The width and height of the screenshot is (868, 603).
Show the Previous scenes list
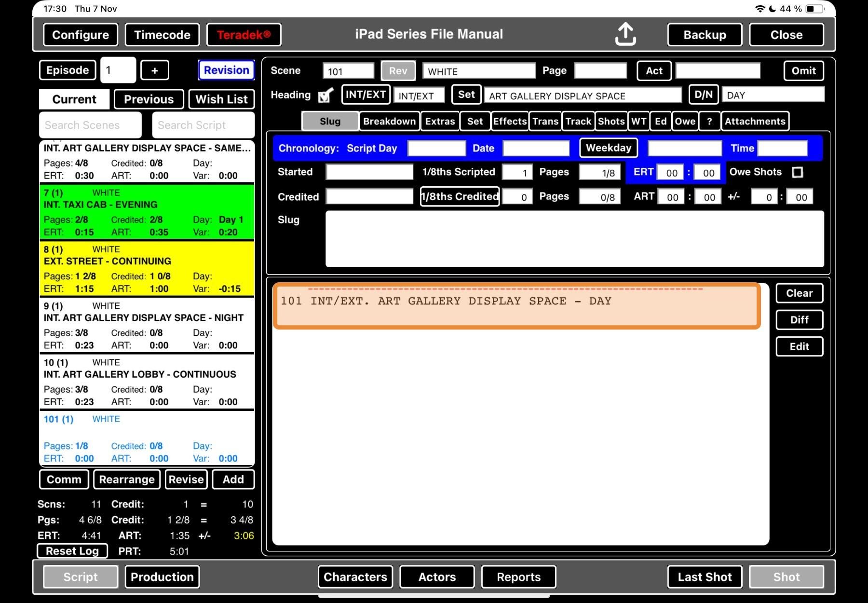(x=149, y=99)
